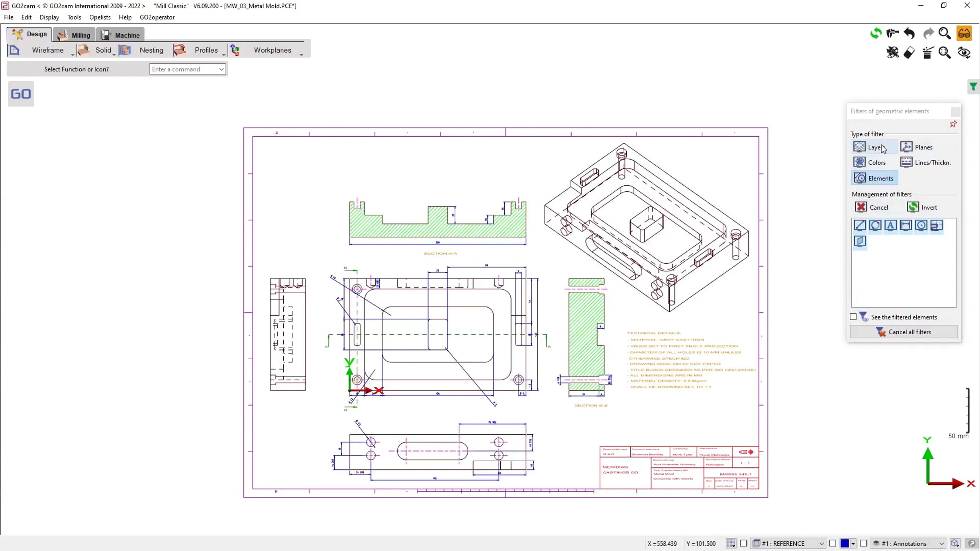Viewport: 980px width, 551px height.
Task: Select the Colors filter type
Action: click(x=870, y=162)
